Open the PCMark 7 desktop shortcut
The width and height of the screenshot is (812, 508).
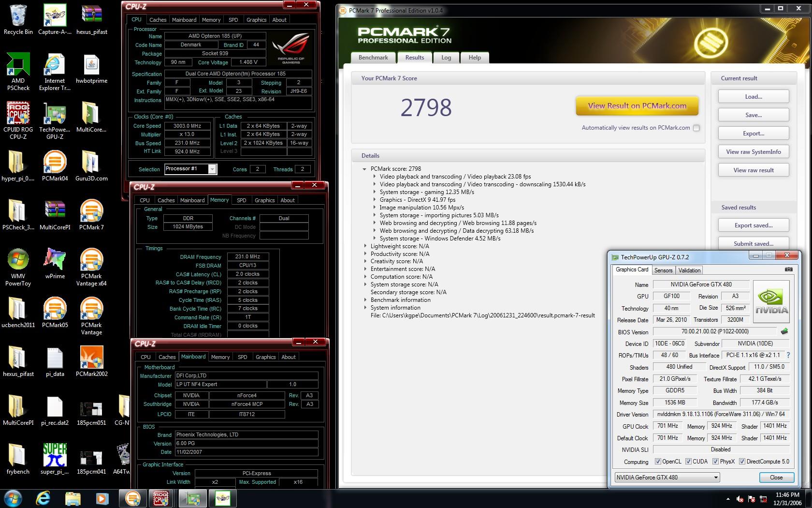pyautogui.click(x=91, y=214)
